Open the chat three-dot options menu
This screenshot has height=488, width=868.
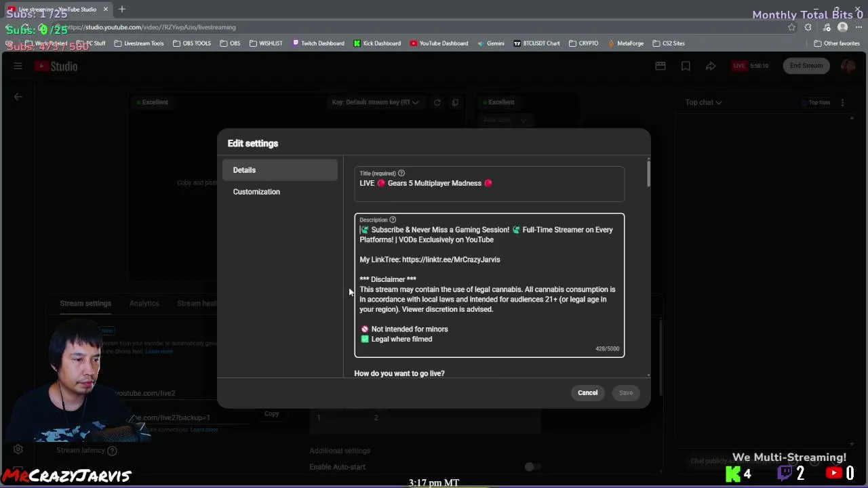pyautogui.click(x=843, y=102)
